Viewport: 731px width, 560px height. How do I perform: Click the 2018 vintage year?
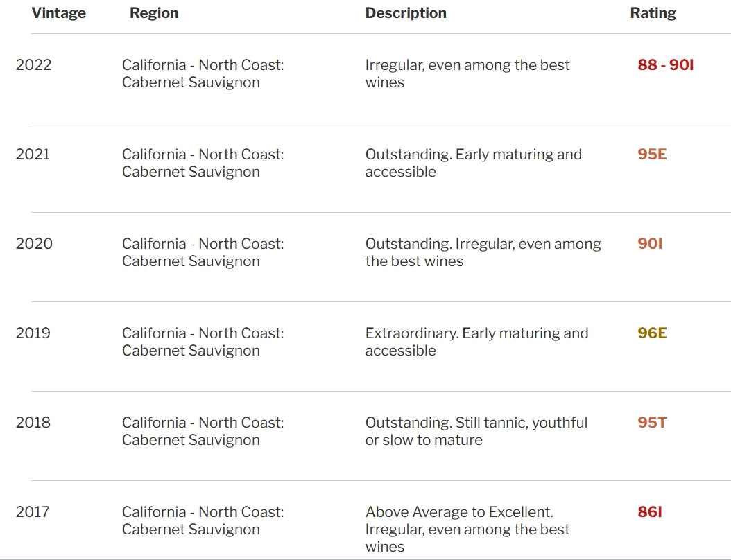[33, 423]
